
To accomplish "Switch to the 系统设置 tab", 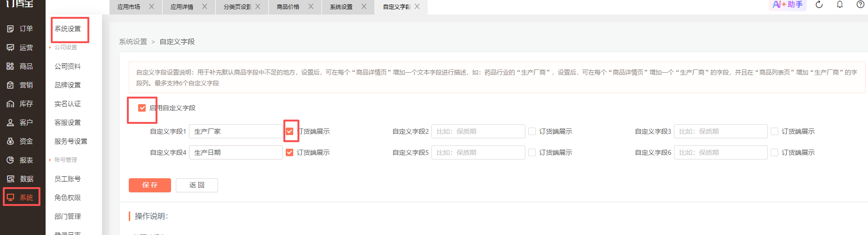I will [341, 7].
